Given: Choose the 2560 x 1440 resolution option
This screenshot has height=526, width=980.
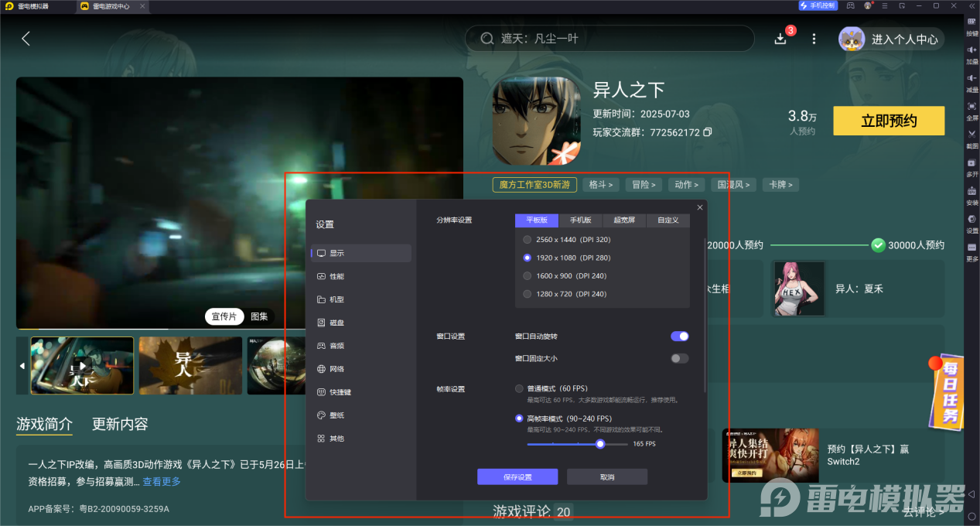Looking at the screenshot, I should point(567,240).
